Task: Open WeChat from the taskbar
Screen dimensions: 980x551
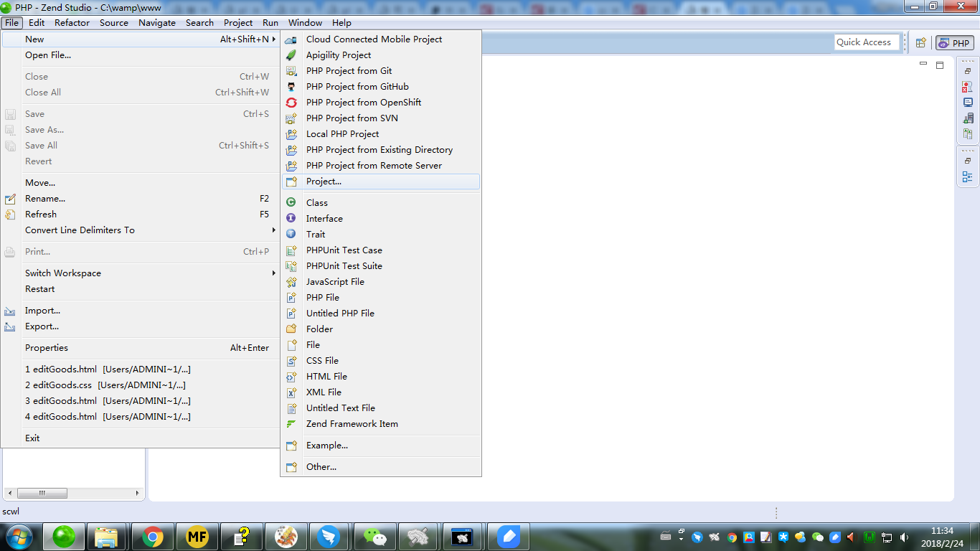Action: (374, 537)
